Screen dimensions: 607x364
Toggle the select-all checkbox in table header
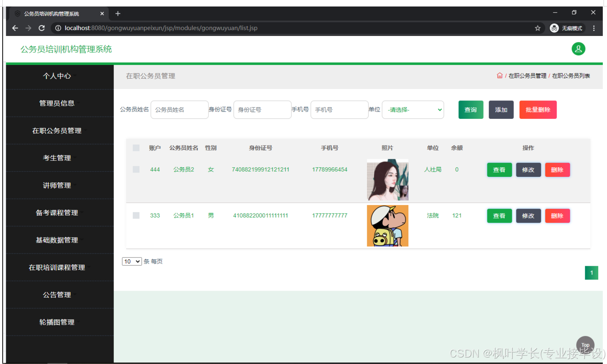click(136, 148)
